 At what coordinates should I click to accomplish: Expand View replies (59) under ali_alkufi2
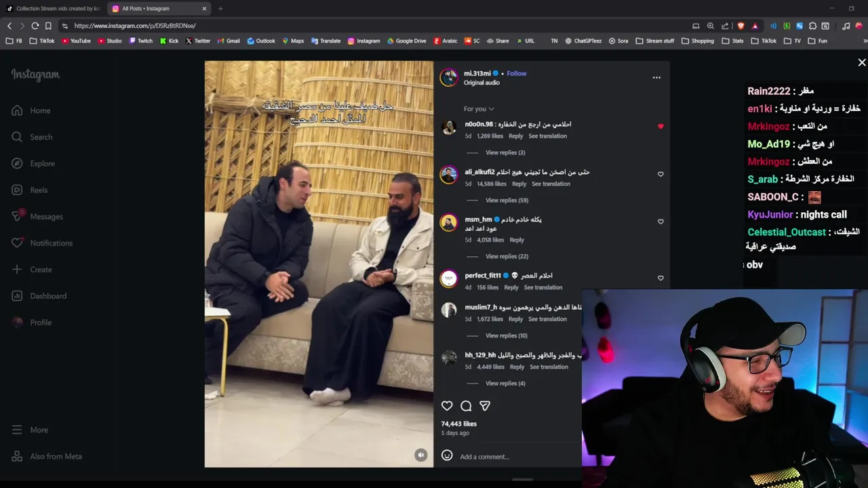tap(507, 200)
